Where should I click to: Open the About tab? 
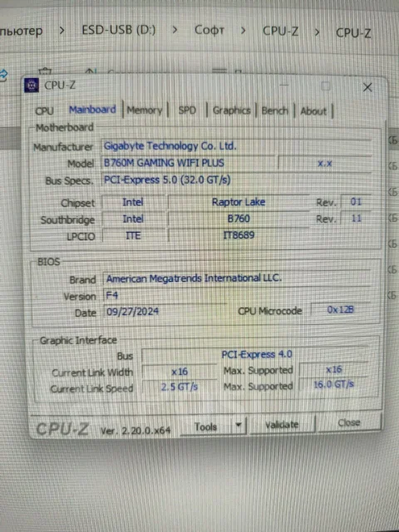(x=313, y=111)
